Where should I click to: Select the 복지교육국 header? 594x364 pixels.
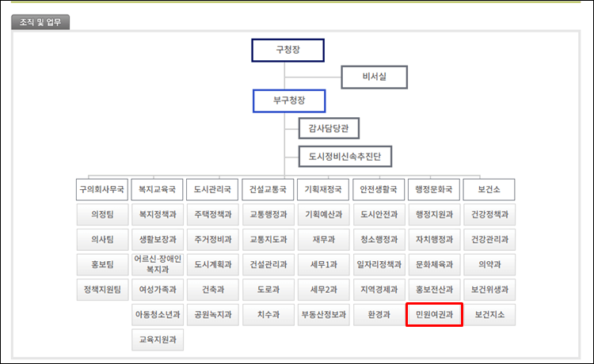pos(158,190)
